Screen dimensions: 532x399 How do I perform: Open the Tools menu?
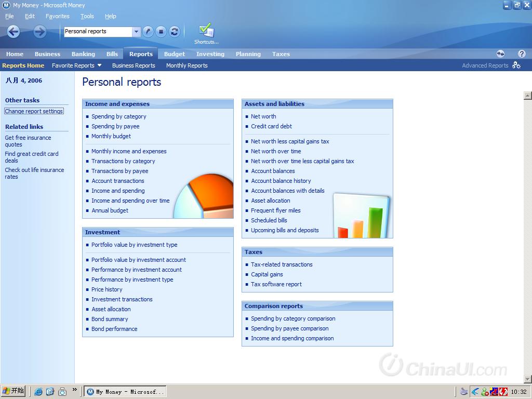[87, 16]
